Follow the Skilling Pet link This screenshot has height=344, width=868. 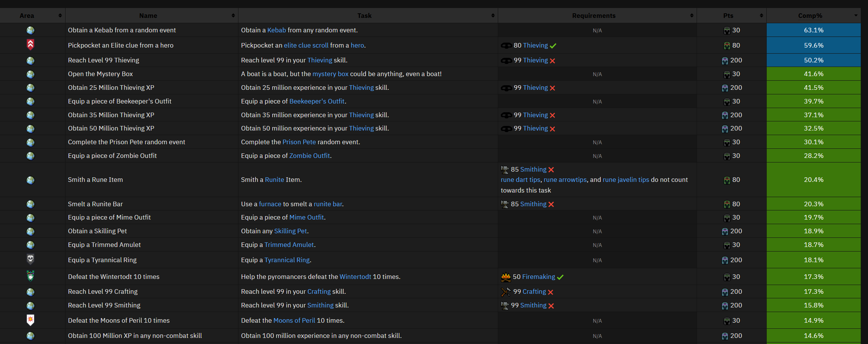coord(291,231)
